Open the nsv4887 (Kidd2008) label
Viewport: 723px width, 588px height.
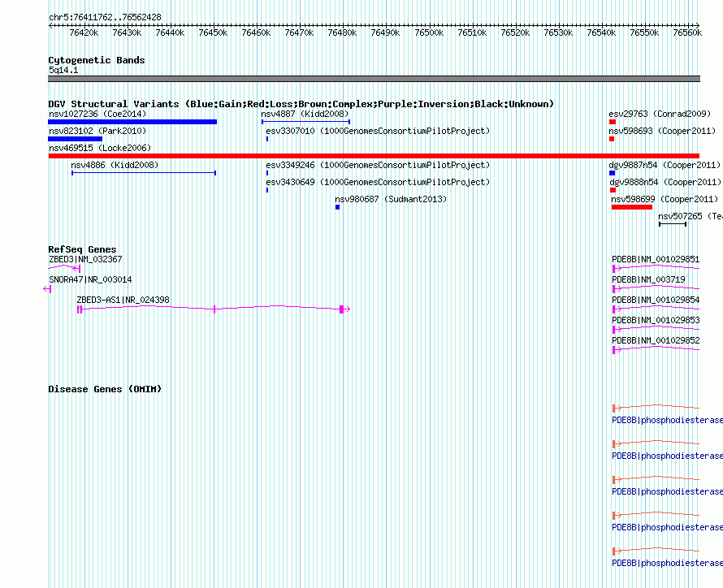click(x=305, y=114)
